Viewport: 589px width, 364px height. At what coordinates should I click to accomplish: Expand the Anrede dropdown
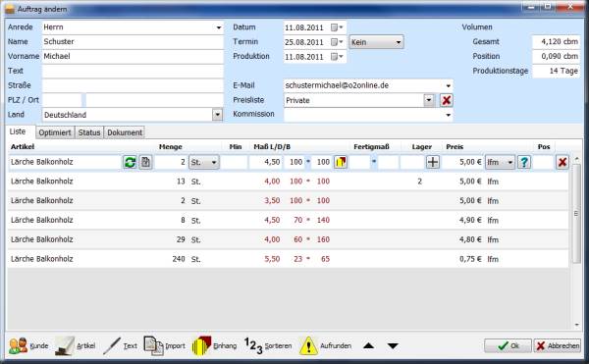coord(219,27)
